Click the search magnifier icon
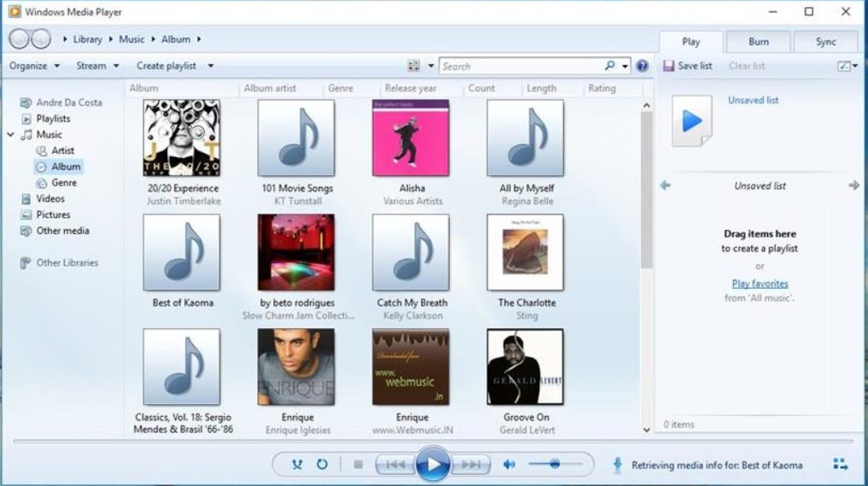Image resolution: width=868 pixels, height=486 pixels. (609, 66)
